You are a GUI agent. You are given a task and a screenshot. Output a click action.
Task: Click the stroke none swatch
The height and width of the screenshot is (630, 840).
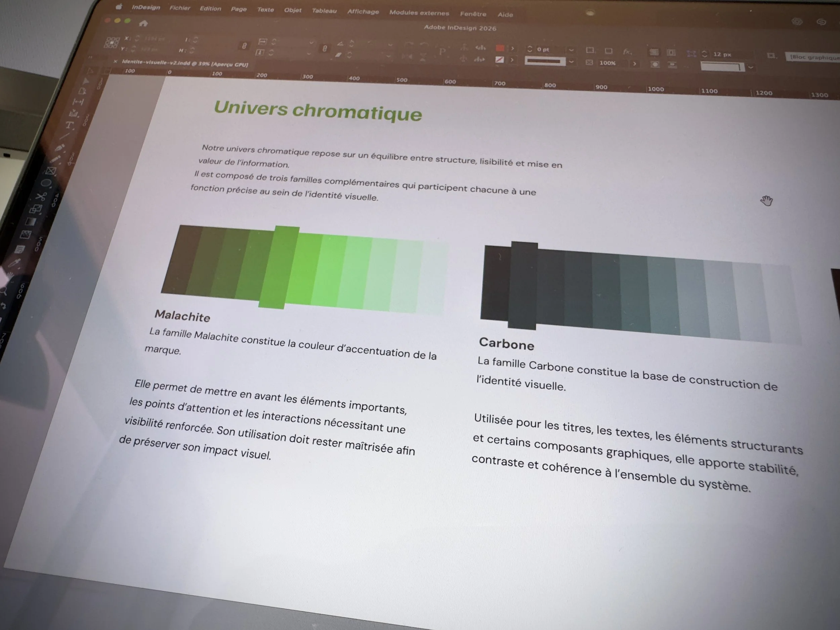pos(500,59)
